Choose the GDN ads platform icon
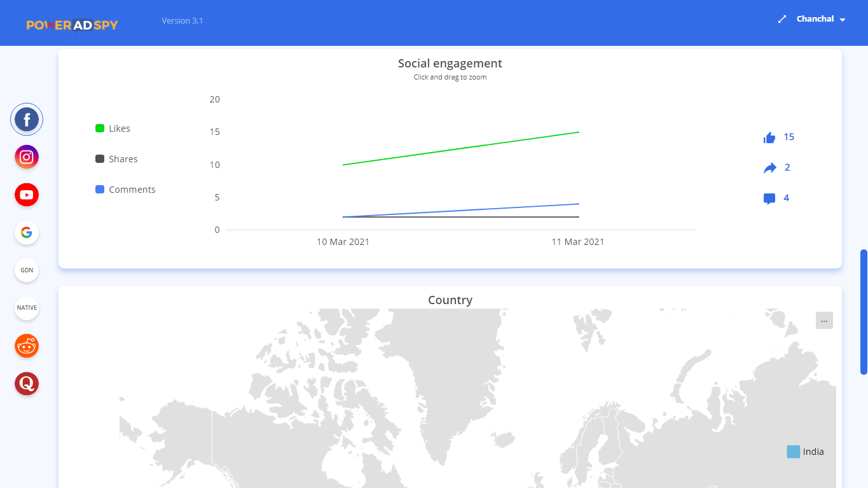The width and height of the screenshot is (868, 488). [27, 270]
